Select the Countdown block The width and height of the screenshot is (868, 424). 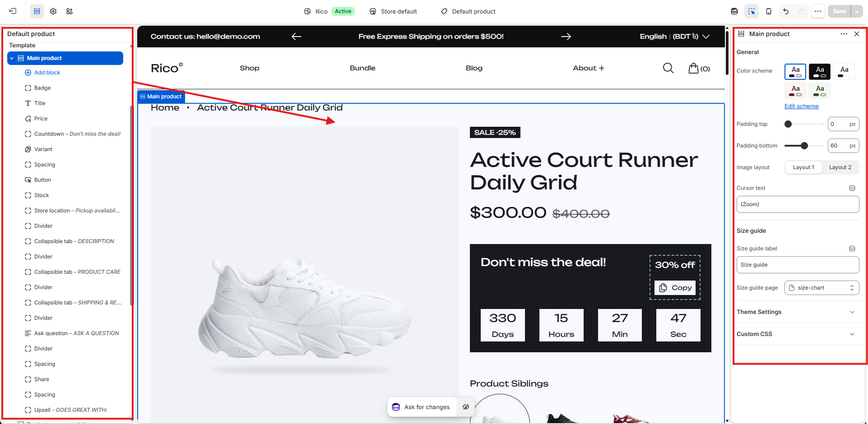coord(73,134)
